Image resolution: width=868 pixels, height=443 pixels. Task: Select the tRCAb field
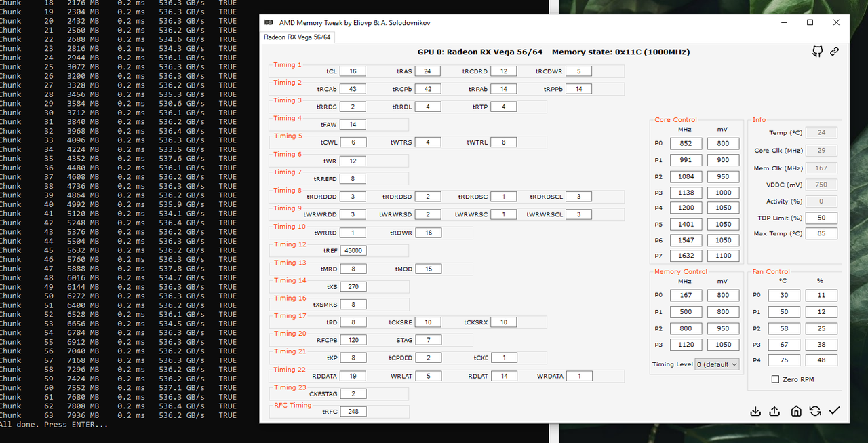(353, 89)
